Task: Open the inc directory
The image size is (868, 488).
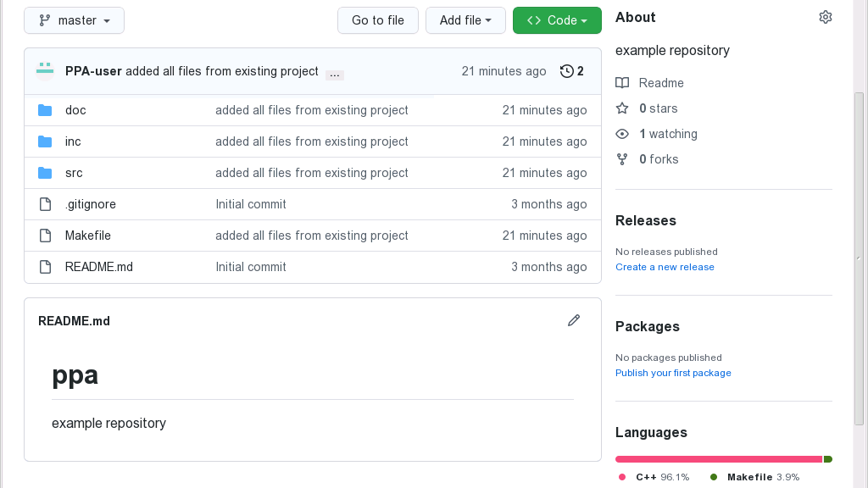Action: coord(73,141)
